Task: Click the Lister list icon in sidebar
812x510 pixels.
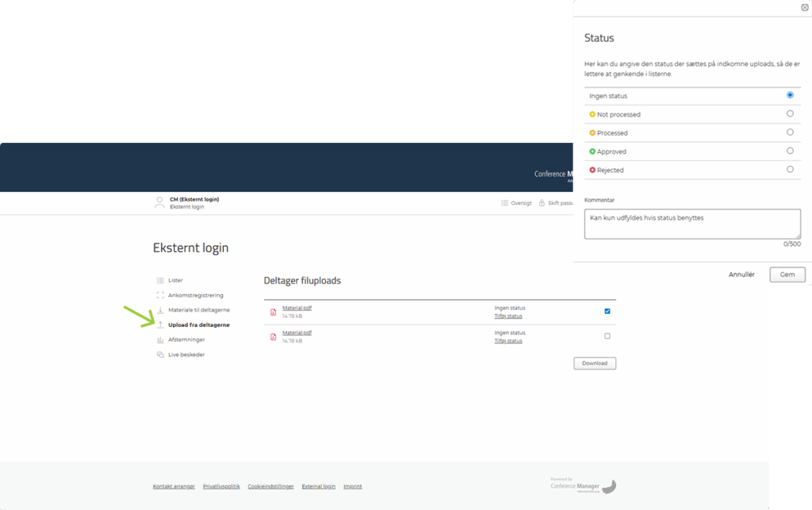Action: [x=160, y=280]
